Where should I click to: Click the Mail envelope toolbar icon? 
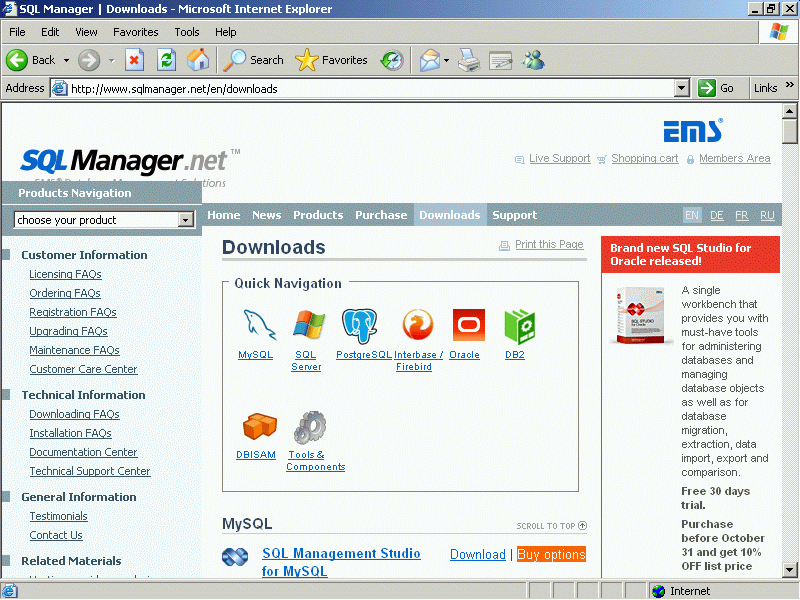point(430,60)
